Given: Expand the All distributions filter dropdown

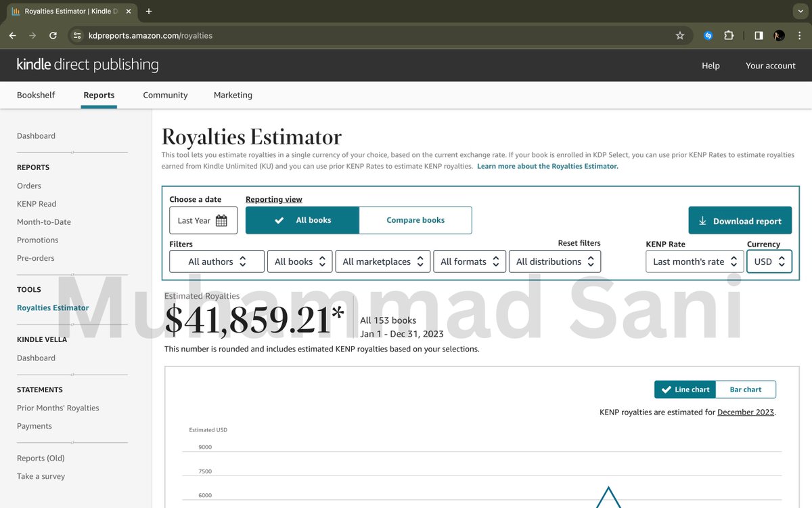Looking at the screenshot, I should [555, 261].
